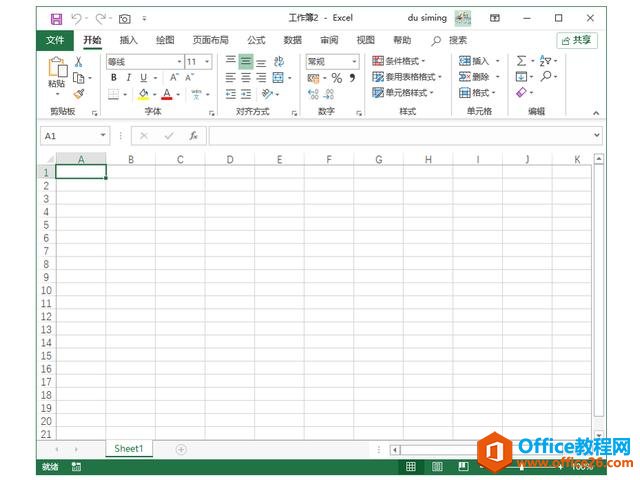Click the Paste clipboard icon

tap(57, 67)
